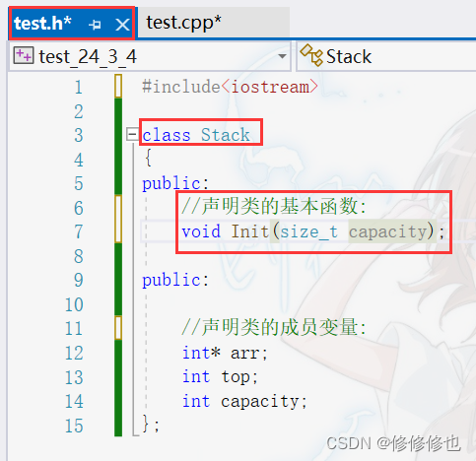Click the top variable on line 13

click(236, 377)
